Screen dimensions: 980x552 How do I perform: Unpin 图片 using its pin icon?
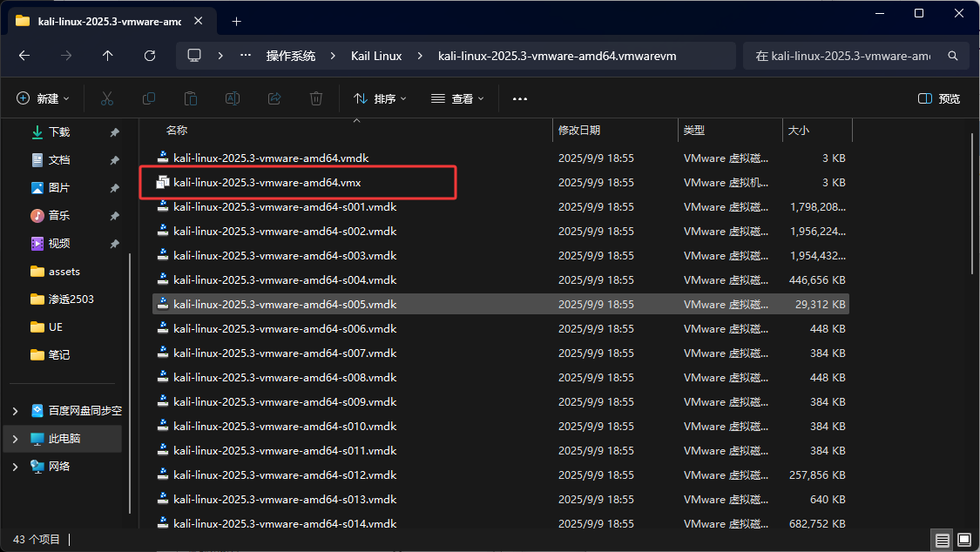(x=114, y=188)
